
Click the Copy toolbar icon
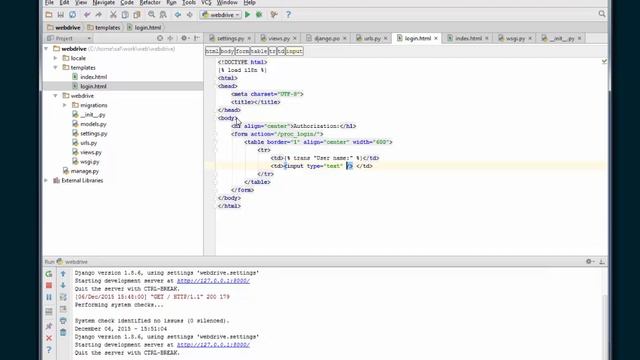[125, 15]
